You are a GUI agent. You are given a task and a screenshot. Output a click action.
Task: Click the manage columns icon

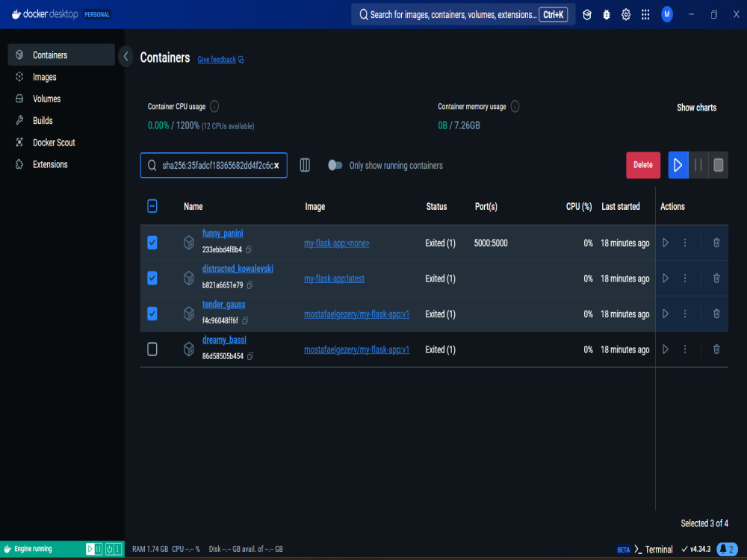click(305, 165)
